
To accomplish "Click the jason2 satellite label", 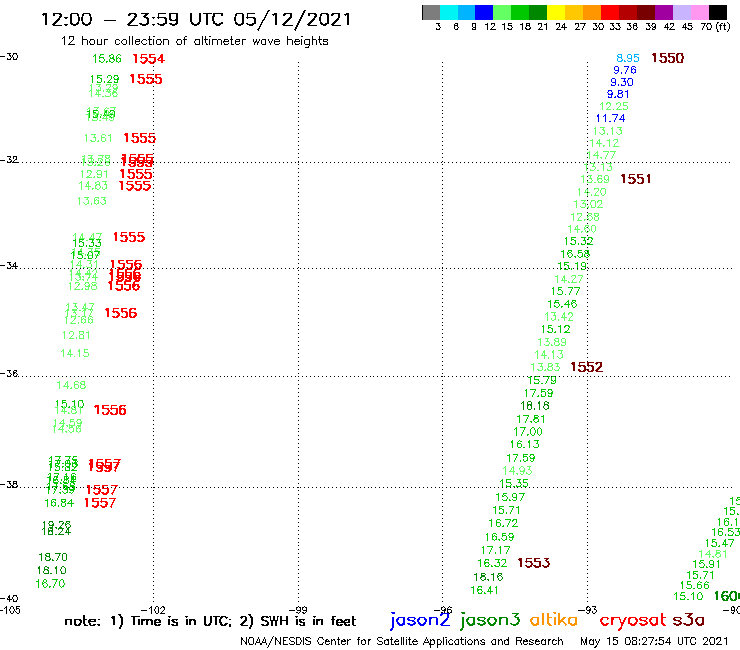I will (x=420, y=620).
